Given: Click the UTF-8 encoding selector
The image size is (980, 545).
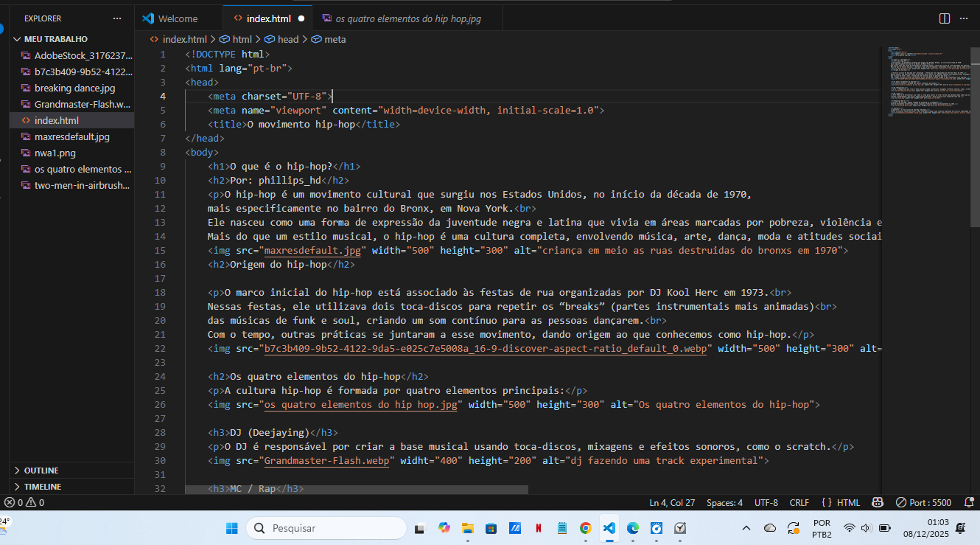Looking at the screenshot, I should 766,502.
